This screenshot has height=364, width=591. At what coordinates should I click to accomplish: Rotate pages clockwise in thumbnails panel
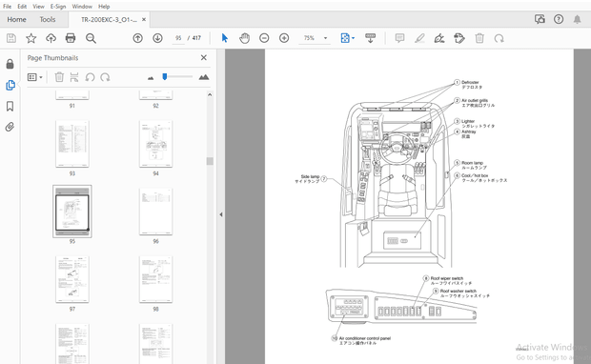point(105,77)
